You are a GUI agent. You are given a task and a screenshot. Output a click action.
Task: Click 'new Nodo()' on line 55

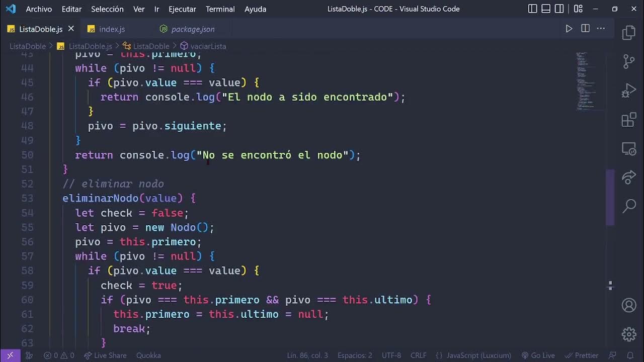(177, 227)
